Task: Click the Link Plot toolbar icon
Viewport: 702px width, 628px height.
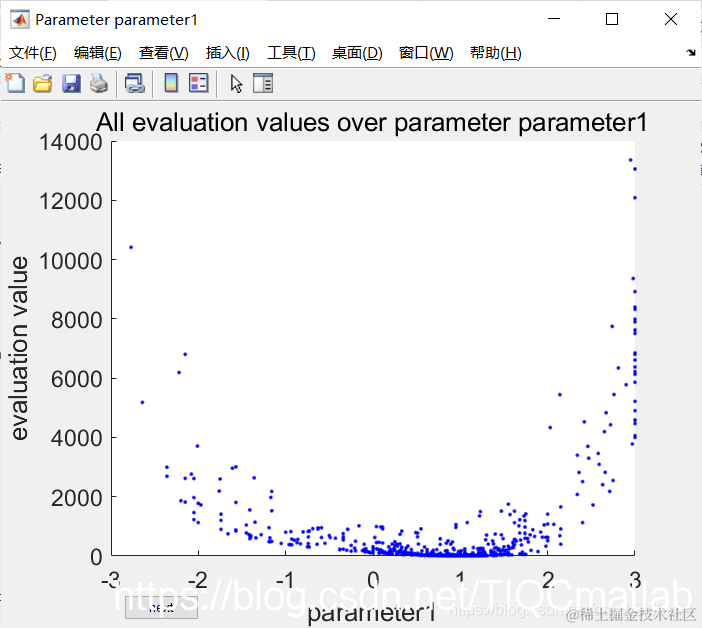Action: tap(135, 83)
